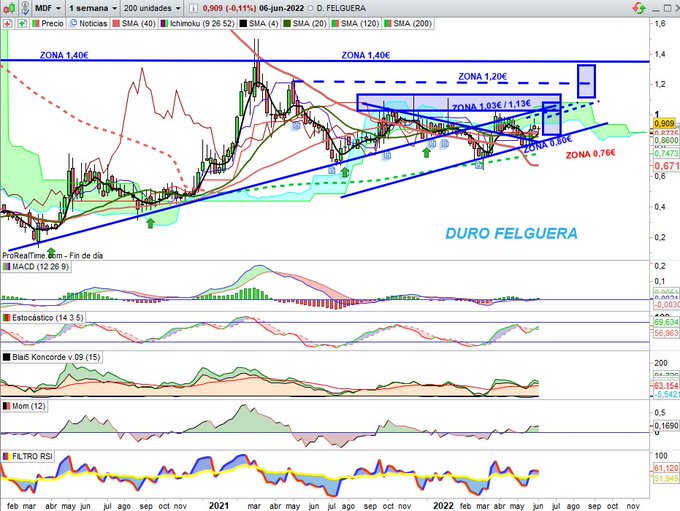
Task: Click the 'ZONA 1,20€' chart annotation
Action: tap(482, 76)
